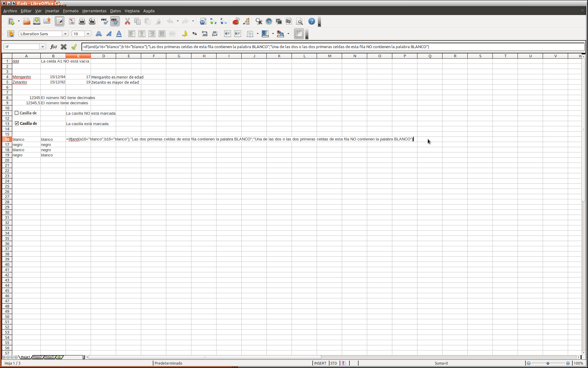Open the Chart insertion tool
588x368 pixels.
(x=236, y=21)
